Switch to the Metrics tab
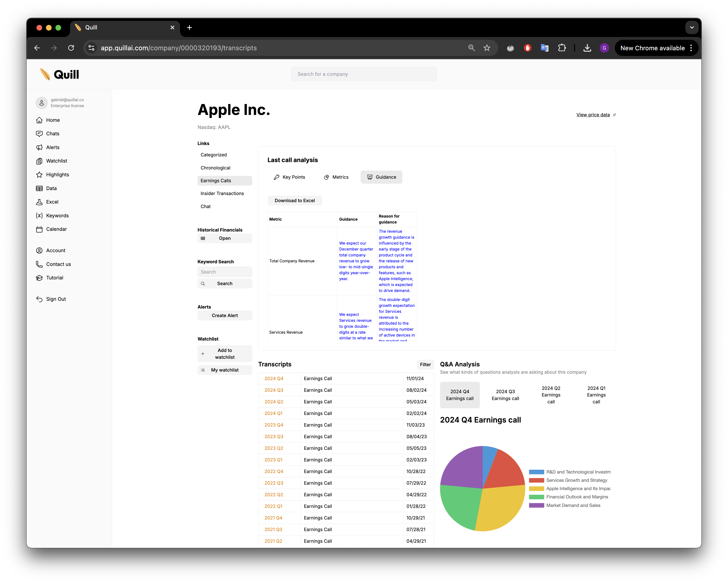728x583 pixels. click(336, 177)
